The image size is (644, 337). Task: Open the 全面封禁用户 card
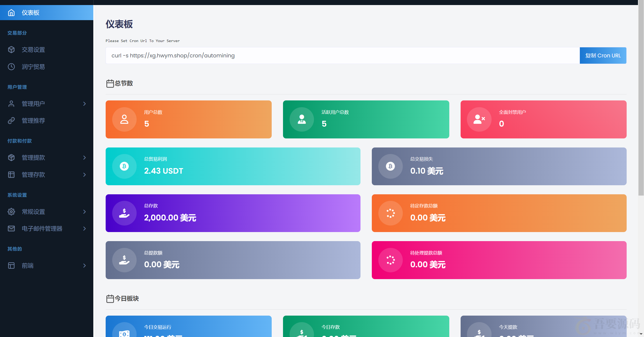543,119
